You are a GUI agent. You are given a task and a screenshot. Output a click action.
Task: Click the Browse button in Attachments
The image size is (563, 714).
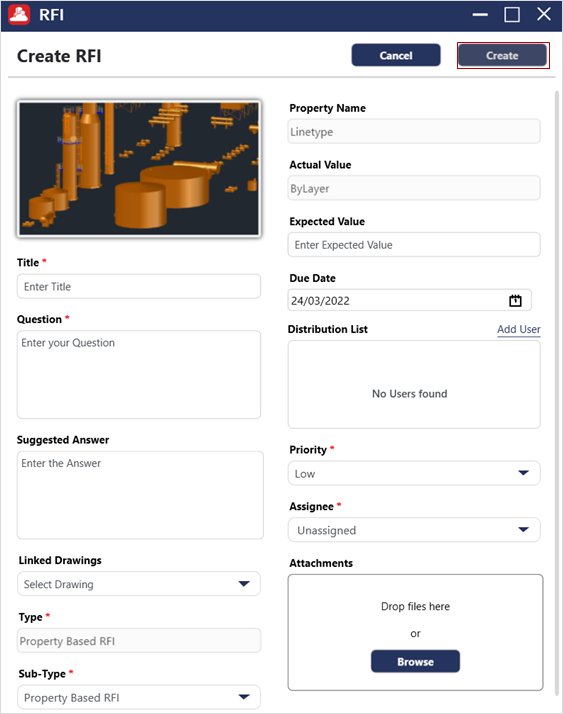tap(415, 661)
